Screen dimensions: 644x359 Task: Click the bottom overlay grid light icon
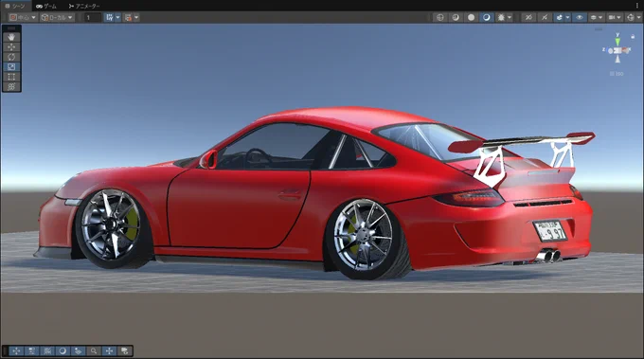(x=78, y=350)
